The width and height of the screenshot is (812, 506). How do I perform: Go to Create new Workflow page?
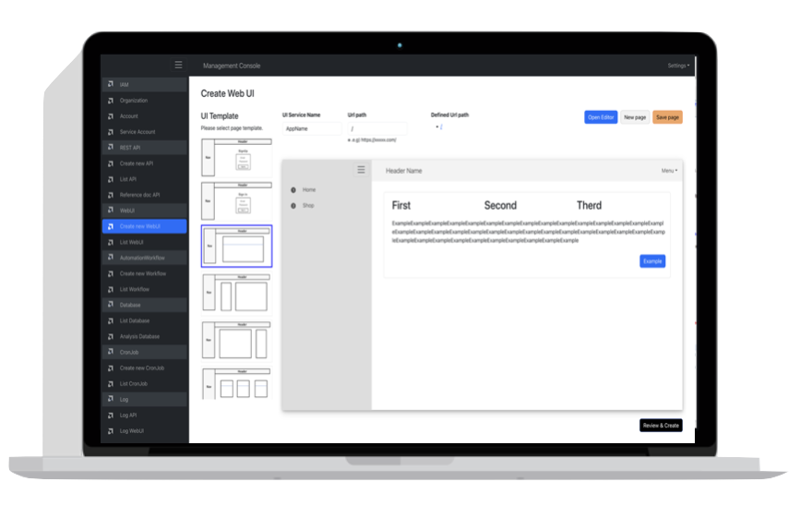click(x=143, y=273)
